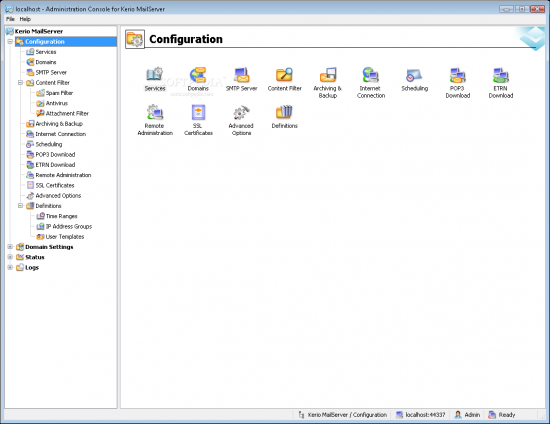The image size is (550, 424).
Task: Select Archiving & Backup in the tree
Action: [59, 123]
